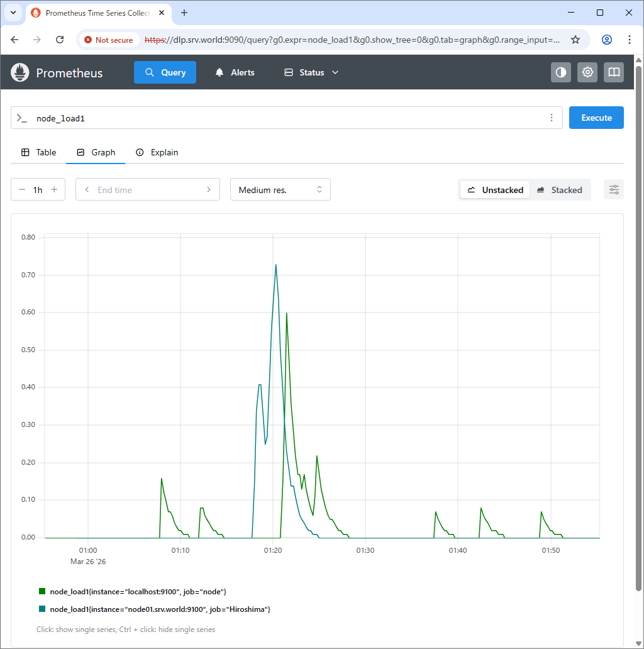Open the Medium res. resolution dropdown
Screen dimensions: 644x649
pyautogui.click(x=280, y=189)
